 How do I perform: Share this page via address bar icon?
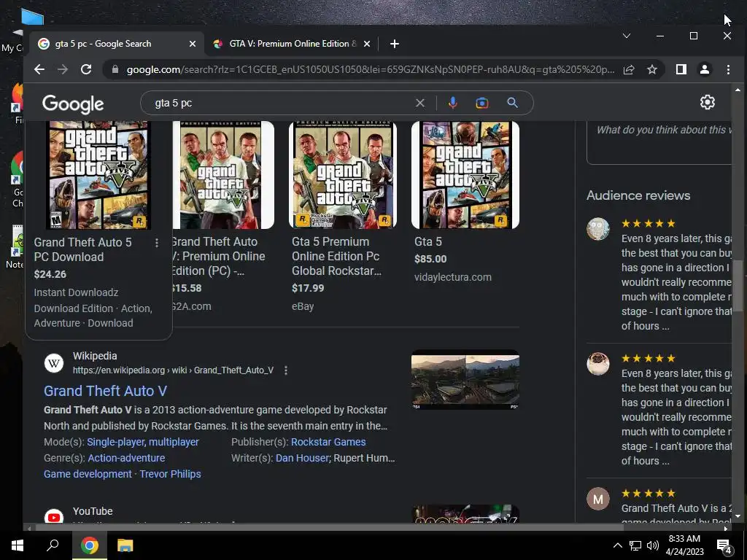(629, 69)
